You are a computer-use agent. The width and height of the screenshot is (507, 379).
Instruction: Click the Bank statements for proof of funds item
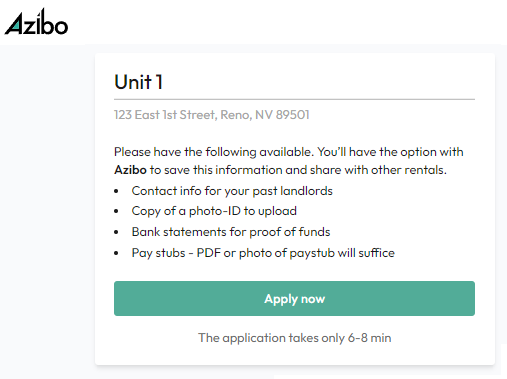click(231, 232)
